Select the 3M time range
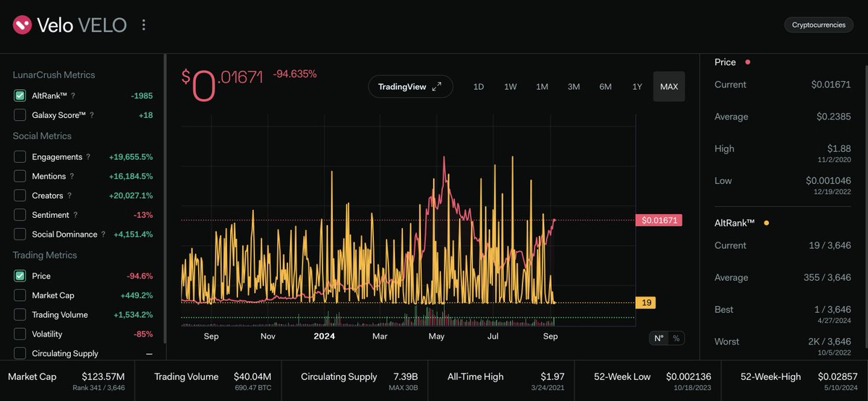Screen dimensions: 868x401 pyautogui.click(x=574, y=87)
